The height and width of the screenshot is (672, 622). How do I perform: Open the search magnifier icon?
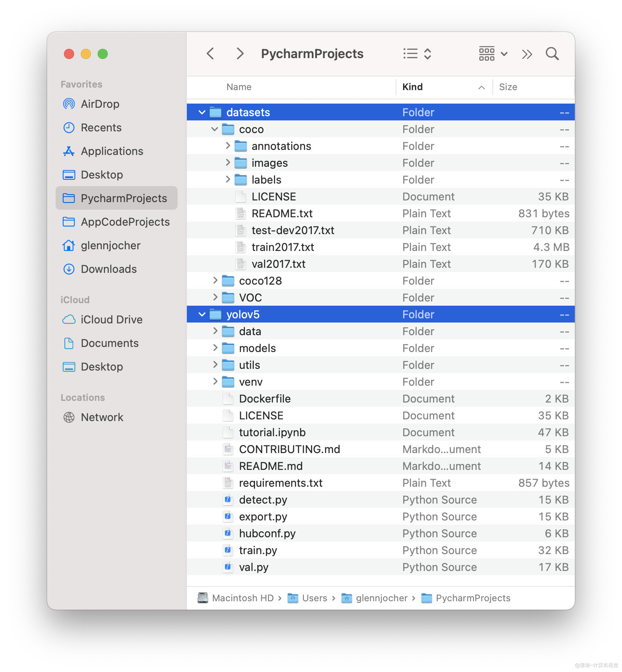coord(552,53)
